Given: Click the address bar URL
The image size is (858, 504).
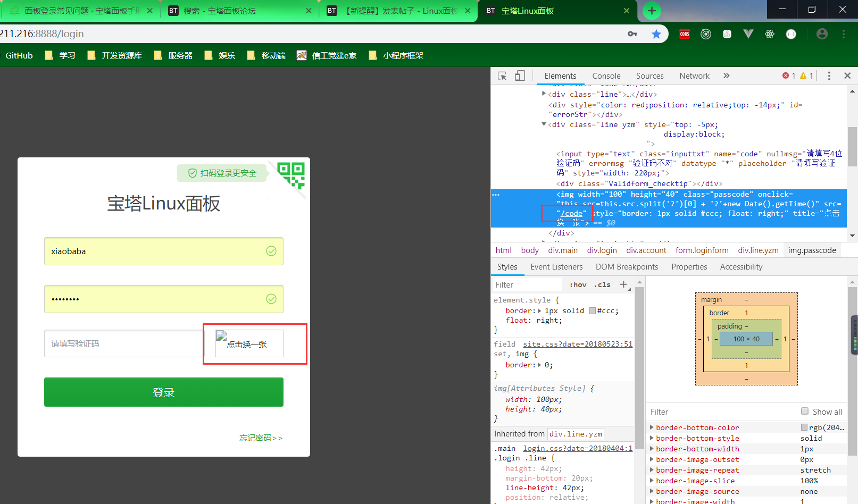Looking at the screenshot, I should tap(42, 33).
